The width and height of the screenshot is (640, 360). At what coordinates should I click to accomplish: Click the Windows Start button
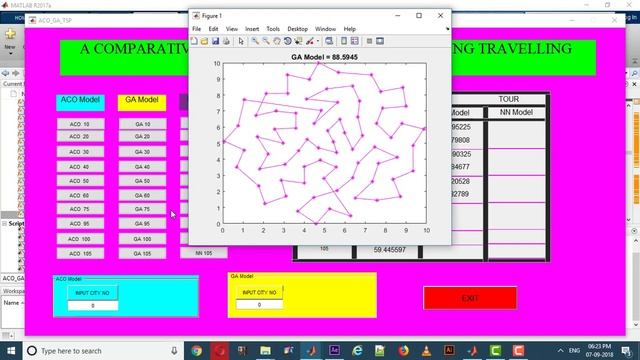coord(11,351)
